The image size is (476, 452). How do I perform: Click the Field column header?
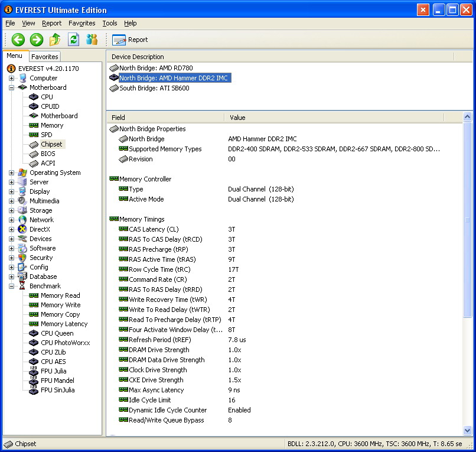[165, 118]
